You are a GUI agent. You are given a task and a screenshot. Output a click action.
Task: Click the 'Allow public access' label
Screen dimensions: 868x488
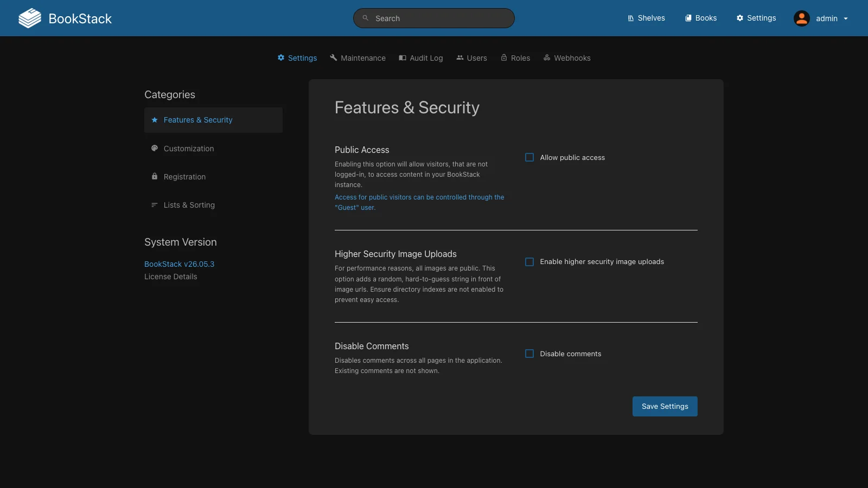click(x=572, y=157)
